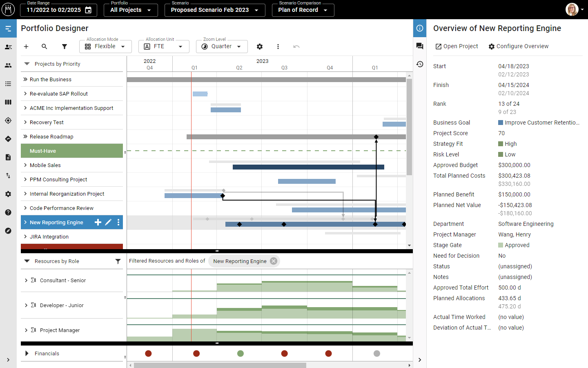Open the toolbar three-dot overflow menu
The height and width of the screenshot is (368, 588).
click(278, 47)
